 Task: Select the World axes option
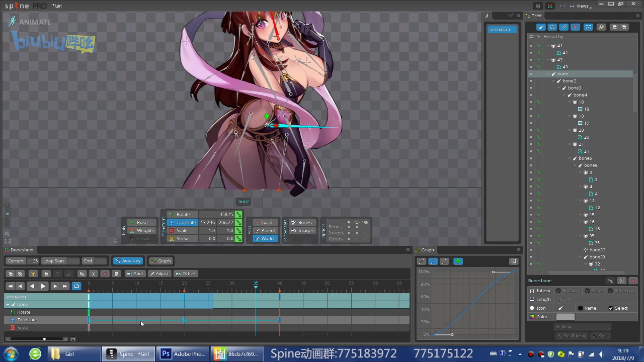click(x=265, y=238)
